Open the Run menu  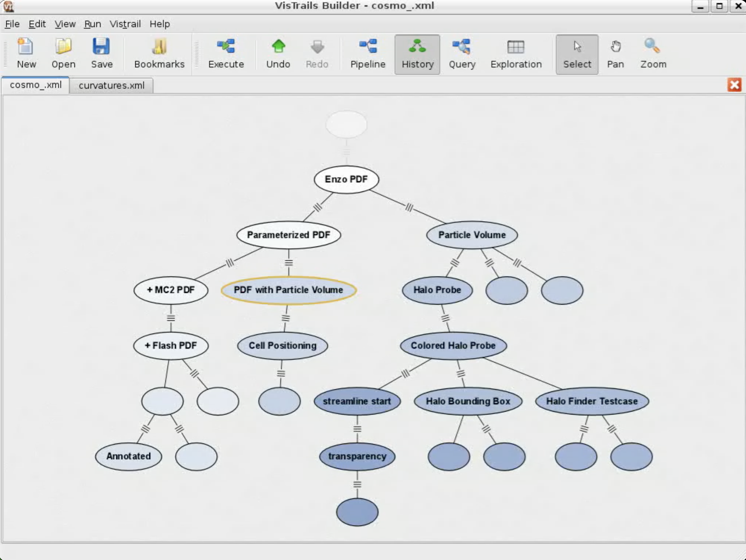[93, 24]
